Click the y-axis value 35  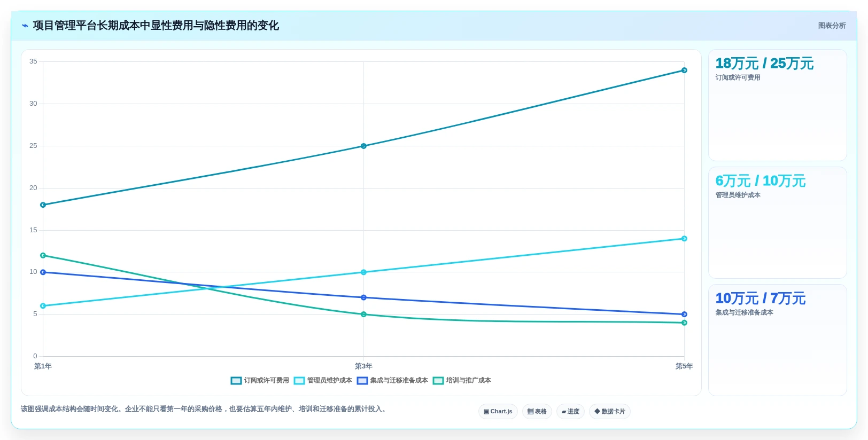point(33,61)
